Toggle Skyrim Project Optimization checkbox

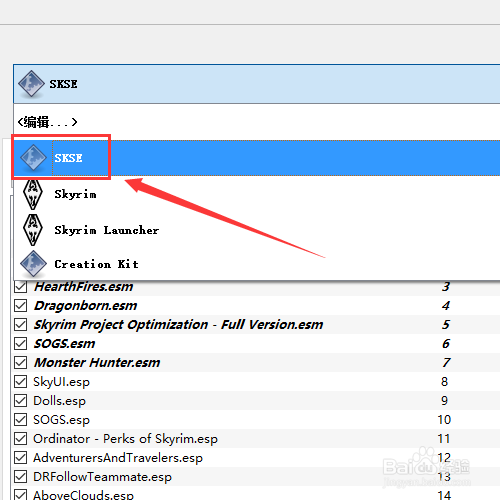(x=21, y=324)
